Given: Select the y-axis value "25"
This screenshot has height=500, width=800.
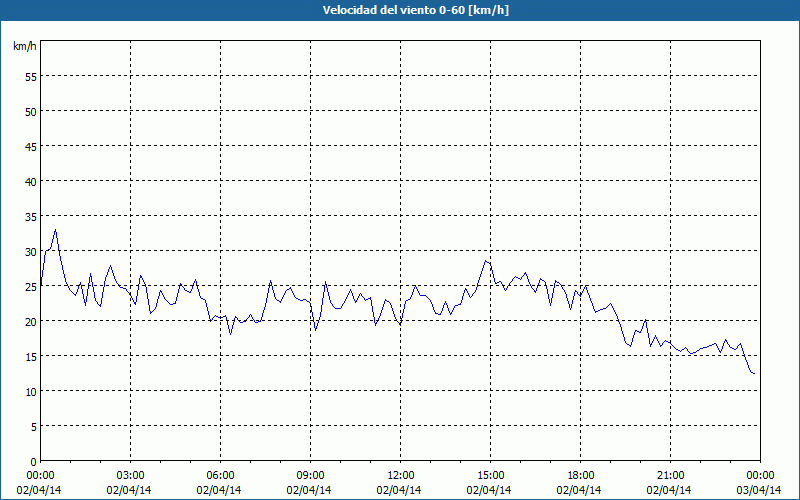Looking at the screenshot, I should click(x=31, y=287).
